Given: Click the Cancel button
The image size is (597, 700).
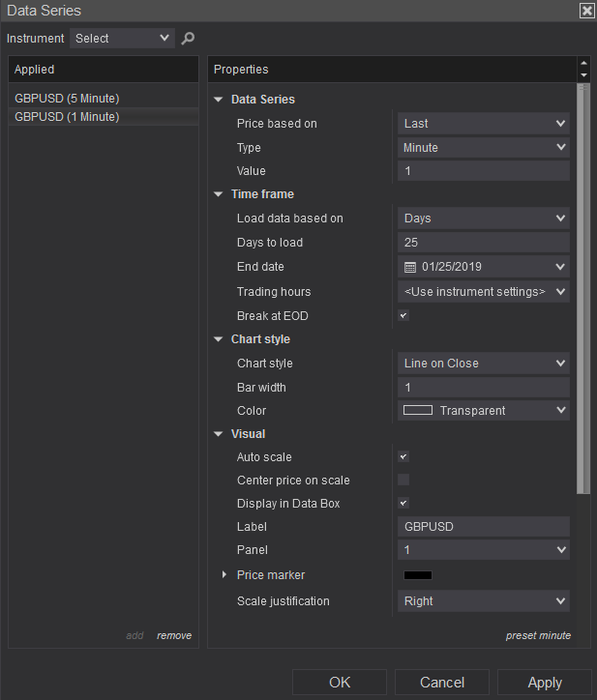Looking at the screenshot, I should (442, 683).
